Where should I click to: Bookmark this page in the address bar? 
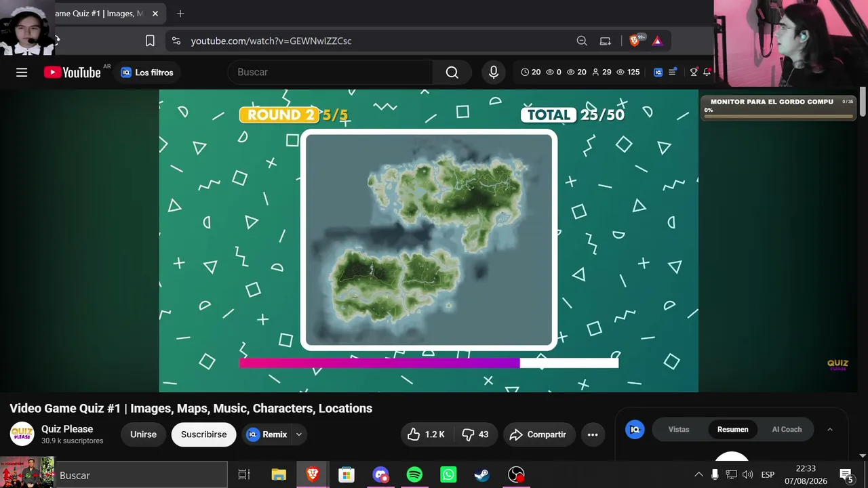click(150, 41)
